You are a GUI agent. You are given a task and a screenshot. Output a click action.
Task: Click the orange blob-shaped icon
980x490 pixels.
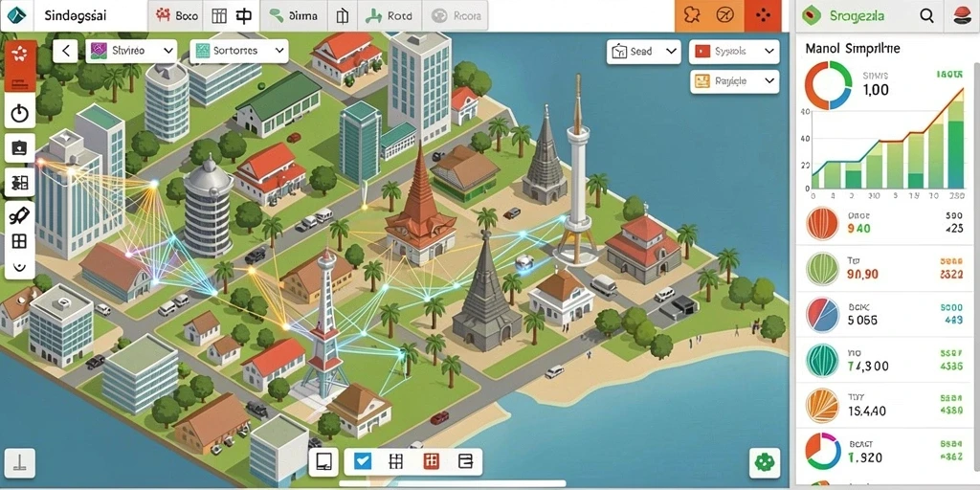tap(692, 15)
